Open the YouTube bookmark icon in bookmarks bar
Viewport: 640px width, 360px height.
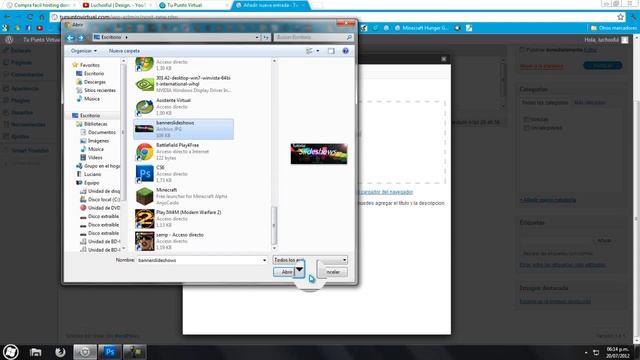(x=40, y=28)
